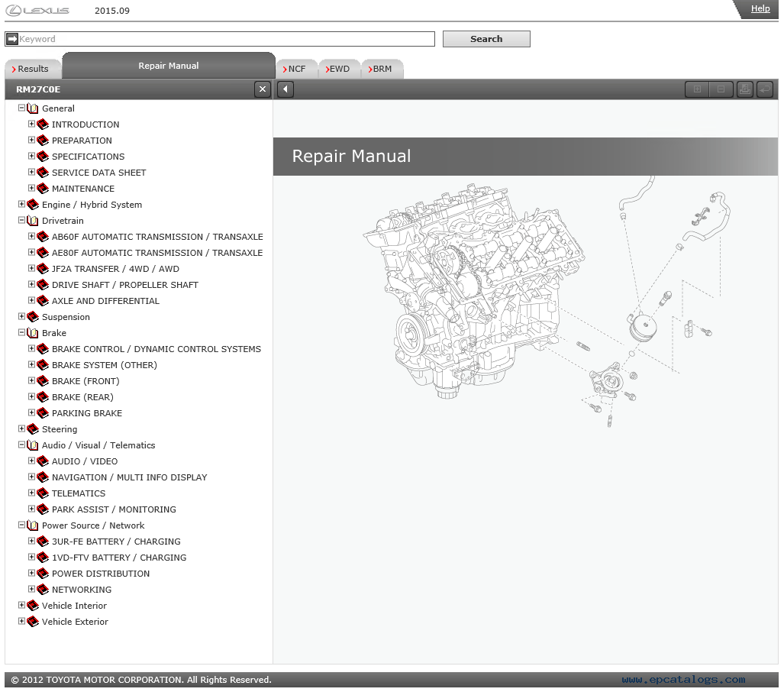Click the Audio / Visual / Telematics book icon
Image resolution: width=784 pixels, height=692 pixels.
click(33, 445)
